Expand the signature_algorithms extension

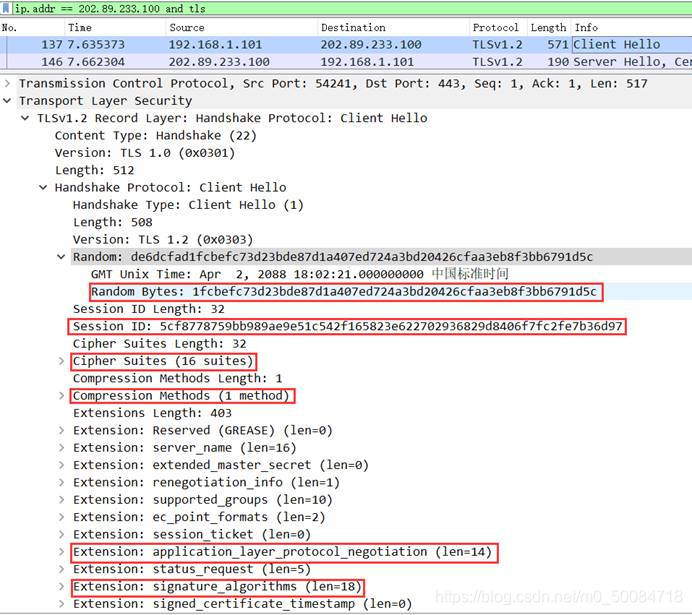pos(61,586)
